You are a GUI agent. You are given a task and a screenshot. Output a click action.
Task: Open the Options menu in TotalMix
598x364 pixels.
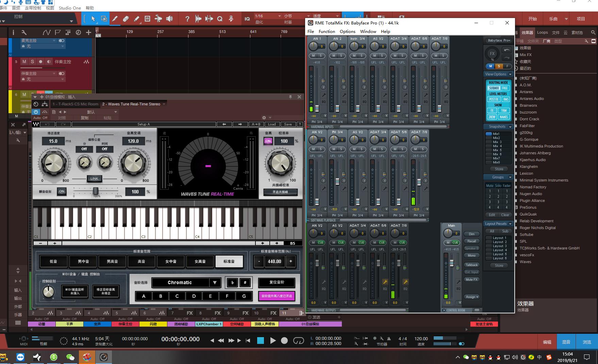pyautogui.click(x=347, y=31)
